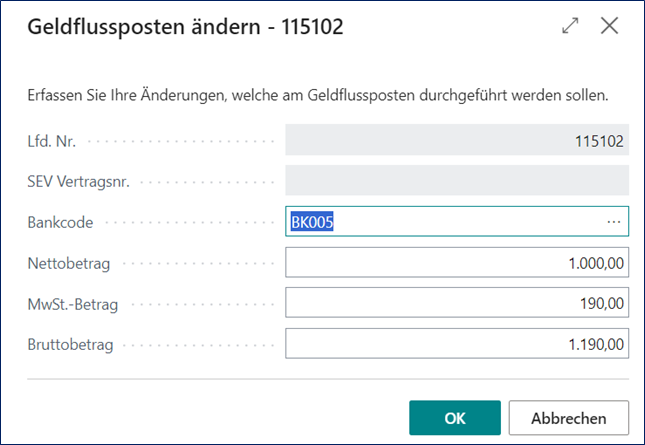Open the Bankcode lookup ellipsis
This screenshot has width=645, height=445.
[614, 222]
